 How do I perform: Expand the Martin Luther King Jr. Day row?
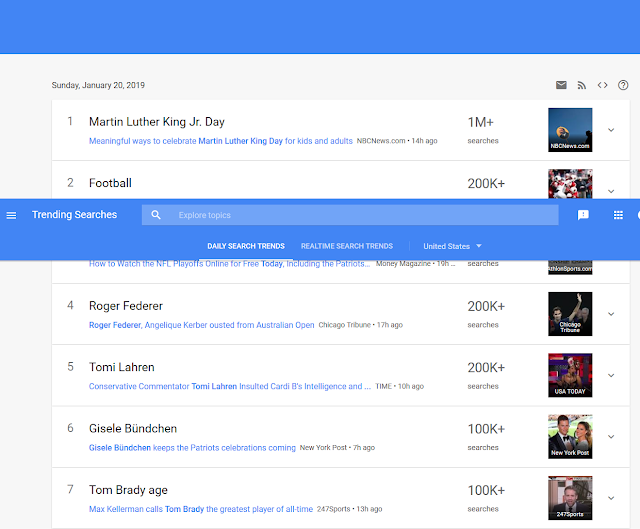point(611,129)
